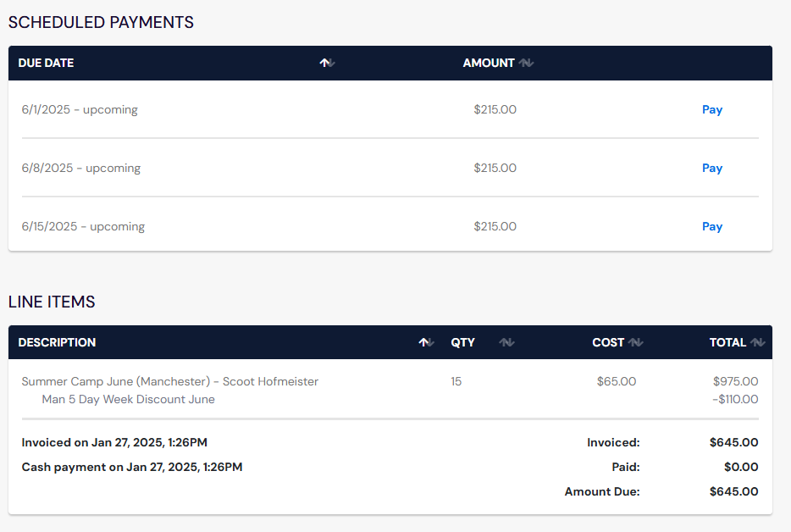Viewport: 791px width, 532px height.
Task: Pay the 6/1/2025 scheduled payment
Action: pos(711,109)
